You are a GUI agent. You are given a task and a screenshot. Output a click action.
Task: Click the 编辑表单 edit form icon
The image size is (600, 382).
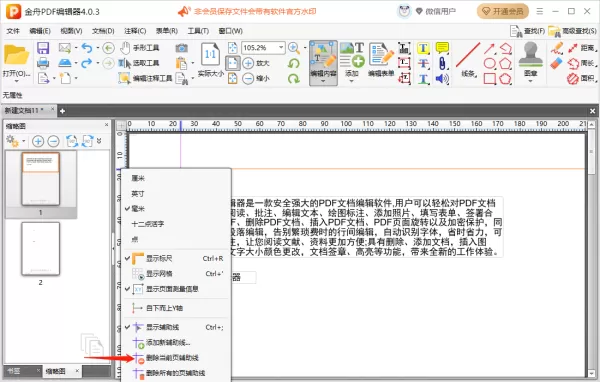coord(381,60)
